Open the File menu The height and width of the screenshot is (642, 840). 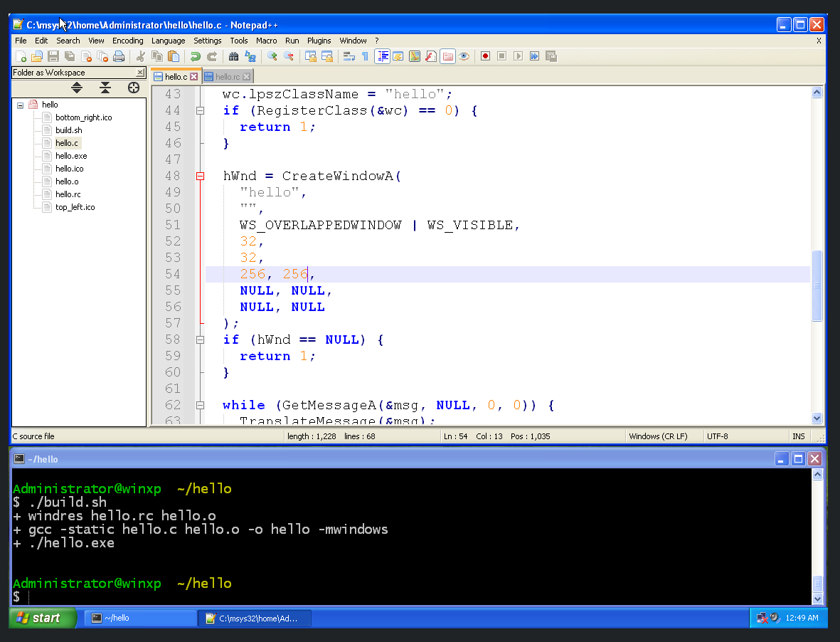click(x=21, y=41)
